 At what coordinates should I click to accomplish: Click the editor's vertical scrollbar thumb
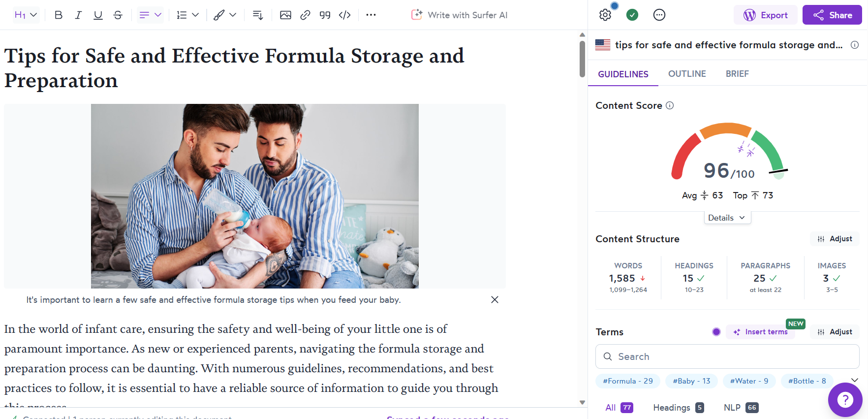582,58
